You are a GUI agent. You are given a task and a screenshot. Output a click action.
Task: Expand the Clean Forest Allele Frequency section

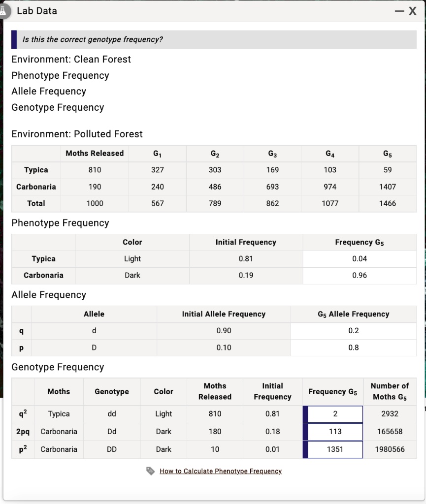[48, 91]
